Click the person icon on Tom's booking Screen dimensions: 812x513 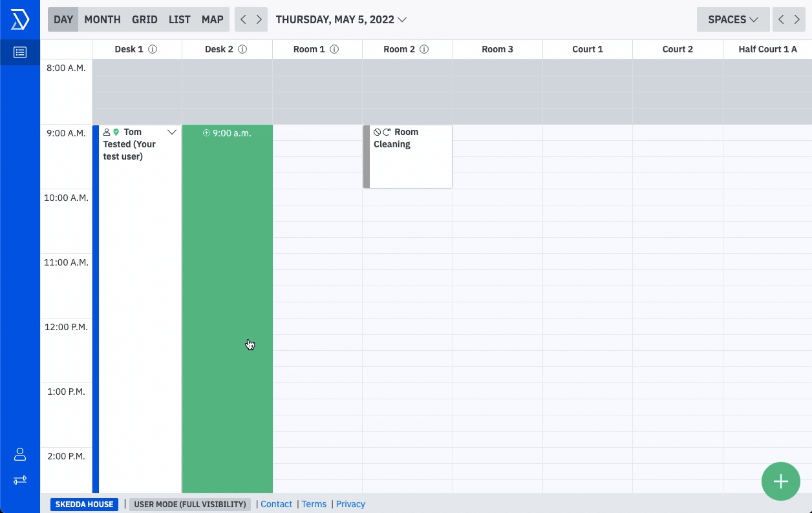107,132
